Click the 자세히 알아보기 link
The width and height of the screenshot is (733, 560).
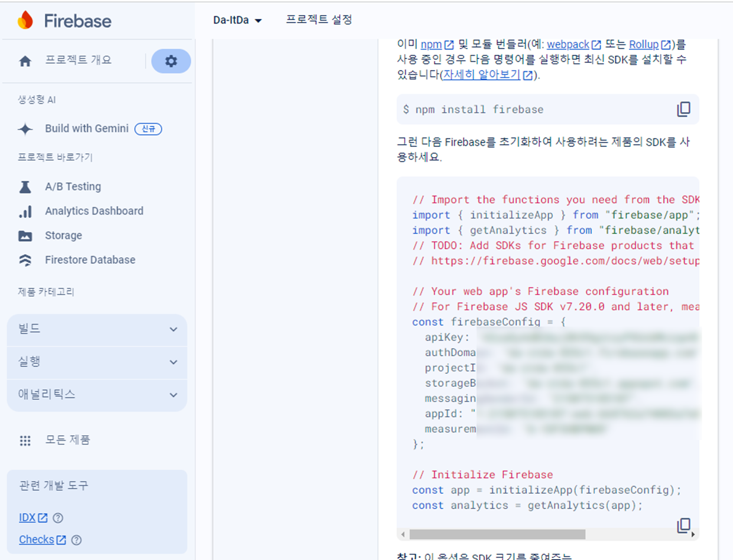482,75
